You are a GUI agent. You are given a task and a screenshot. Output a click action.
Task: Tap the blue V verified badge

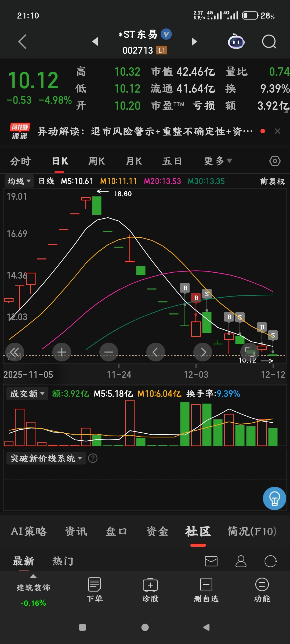[x=166, y=34]
